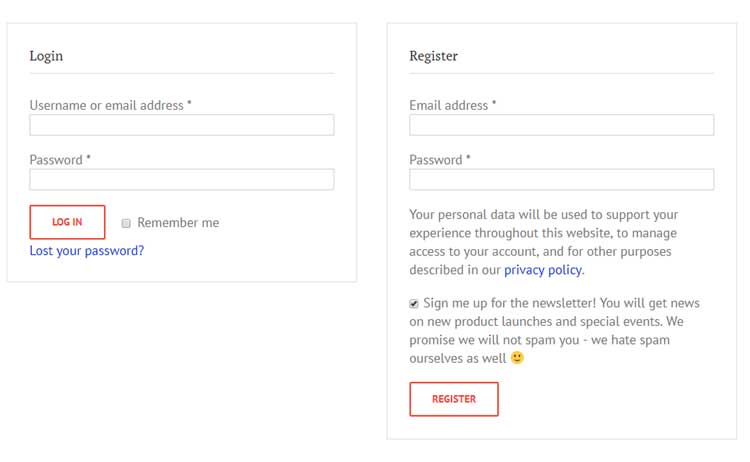The image size is (750, 462).
Task: Click the Username or email address label
Action: pos(106,105)
